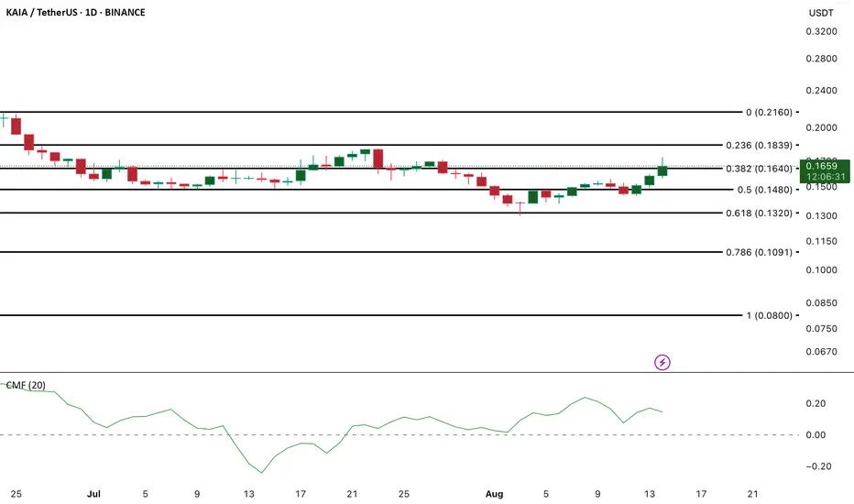Click the CMF axis value 0.00
Image resolution: width=854 pixels, height=504 pixels.
[x=816, y=434]
